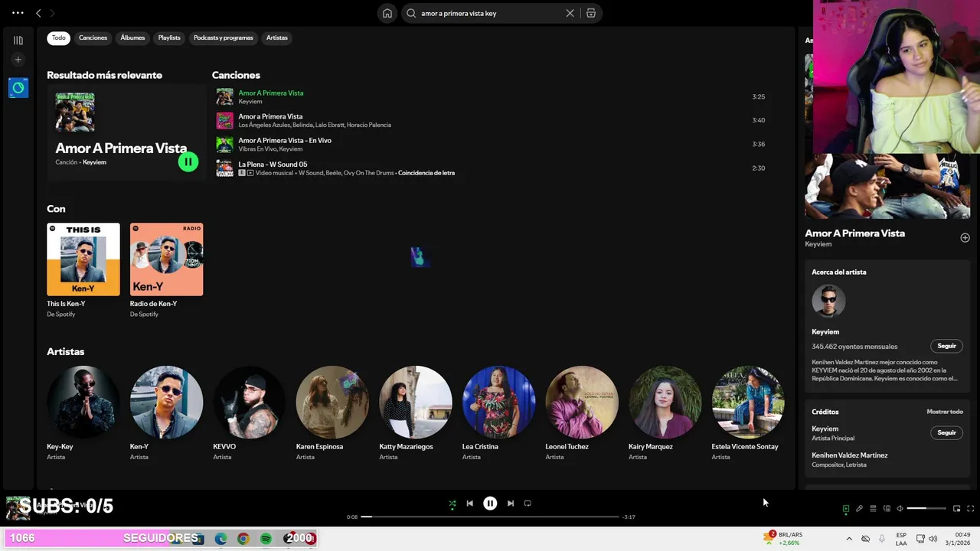Open Amor A Primera Vista title in right panel

click(854, 233)
